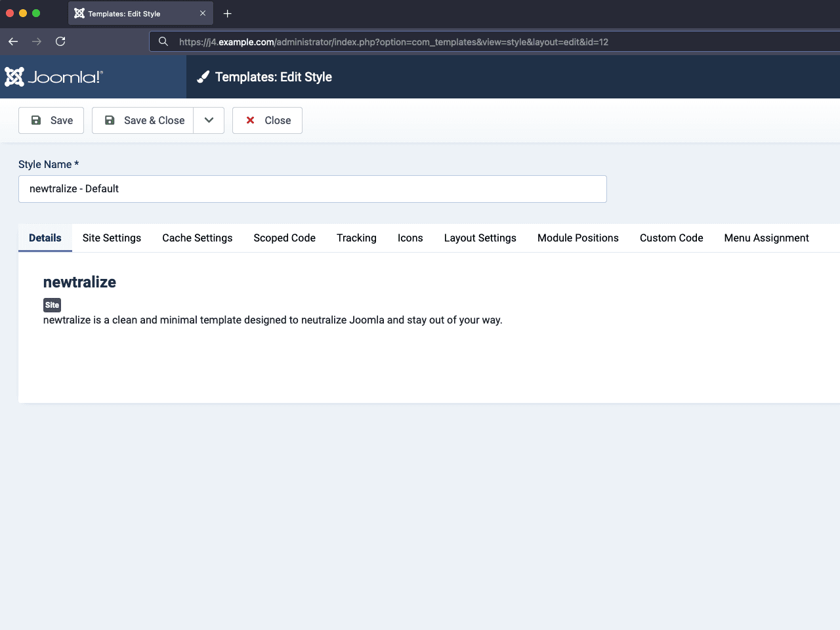Reload the page with refresh icon
840x630 pixels.
[60, 41]
